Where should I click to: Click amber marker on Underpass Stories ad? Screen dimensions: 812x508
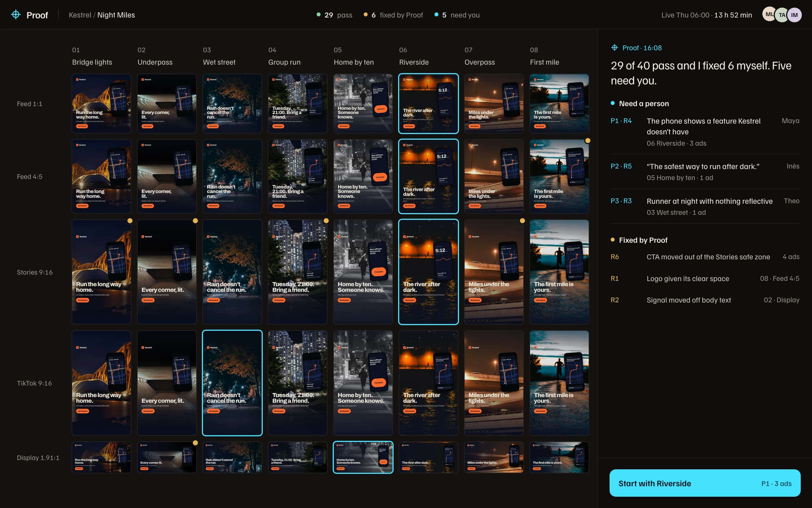pyautogui.click(x=195, y=221)
